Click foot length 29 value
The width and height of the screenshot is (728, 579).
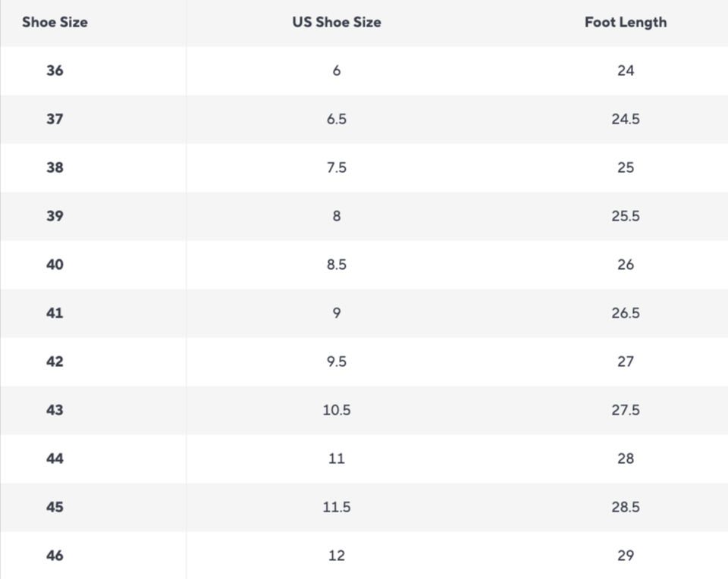tap(626, 556)
